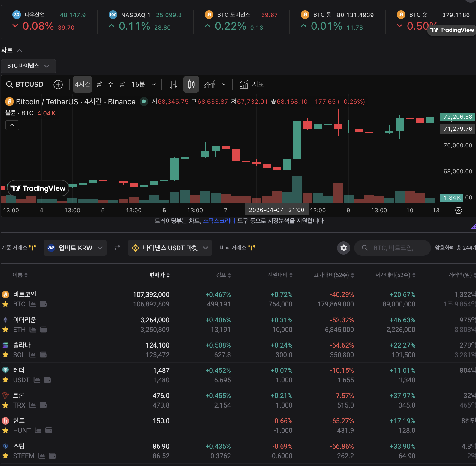Open the BTC 바이낸스 dropdown
Screen dimensions: 476x466
point(28,66)
